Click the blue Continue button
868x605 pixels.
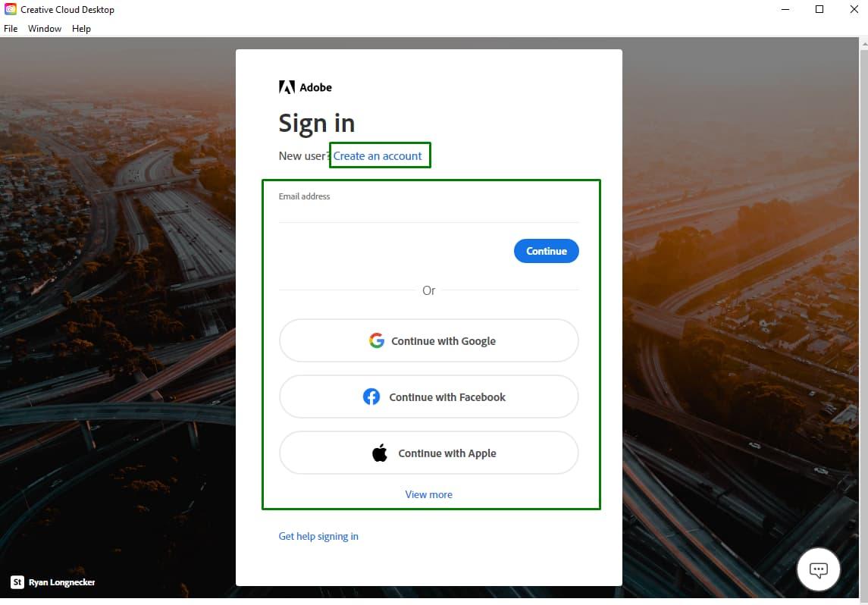547,251
